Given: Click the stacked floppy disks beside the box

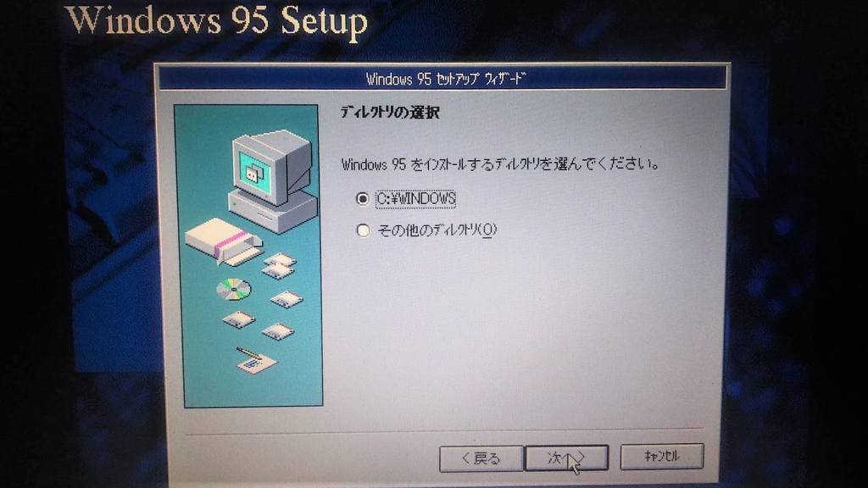Looking at the screenshot, I should (x=278, y=265).
